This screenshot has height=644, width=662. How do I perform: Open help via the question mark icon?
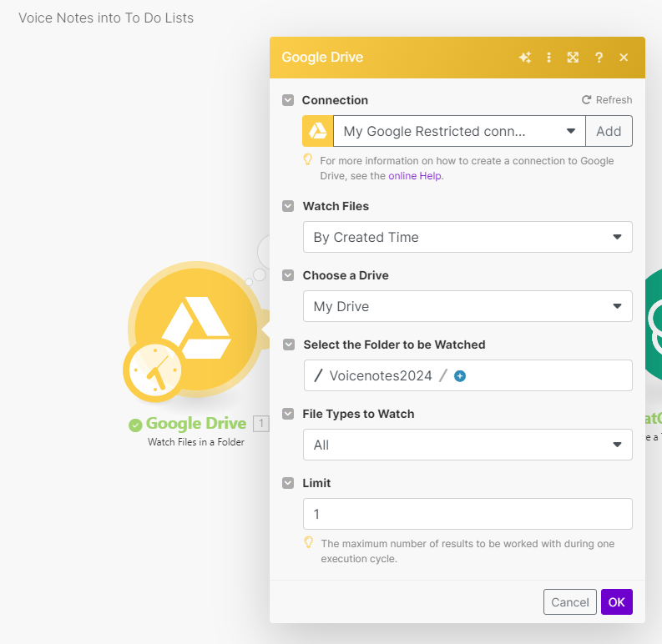[x=599, y=58]
